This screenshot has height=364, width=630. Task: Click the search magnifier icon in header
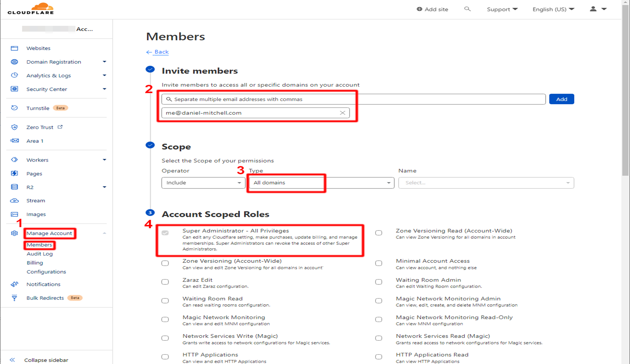tap(467, 9)
